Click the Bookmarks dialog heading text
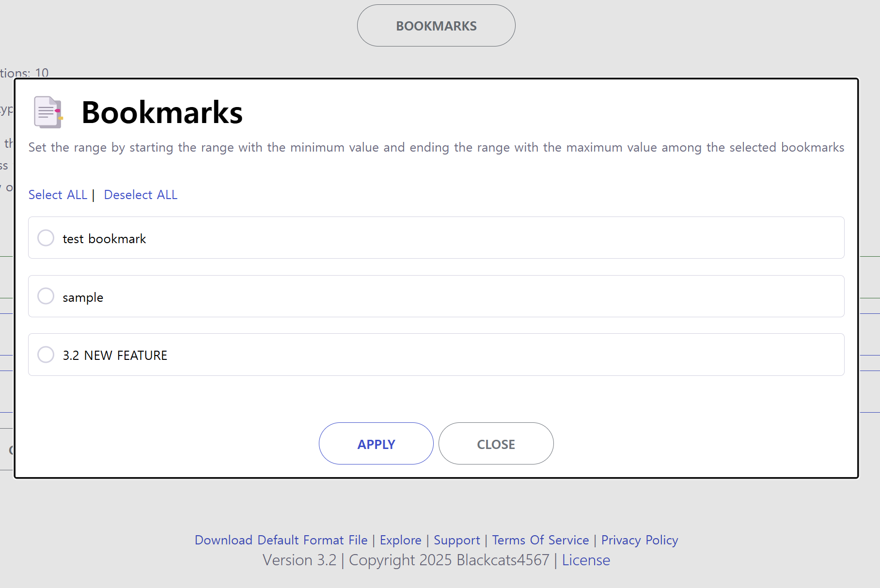Screen dimensions: 880x588 [162, 112]
